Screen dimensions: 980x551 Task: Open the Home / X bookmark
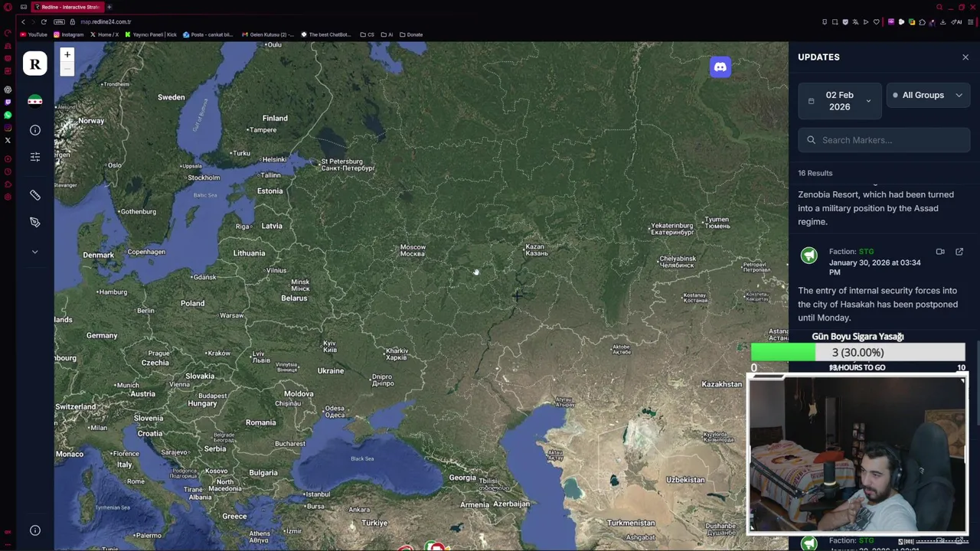pos(105,34)
